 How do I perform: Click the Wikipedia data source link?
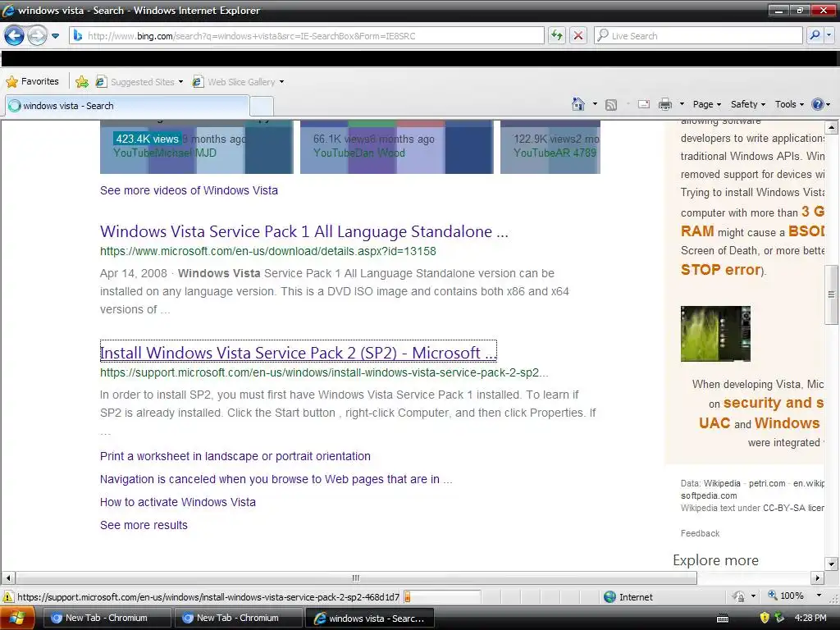(722, 483)
